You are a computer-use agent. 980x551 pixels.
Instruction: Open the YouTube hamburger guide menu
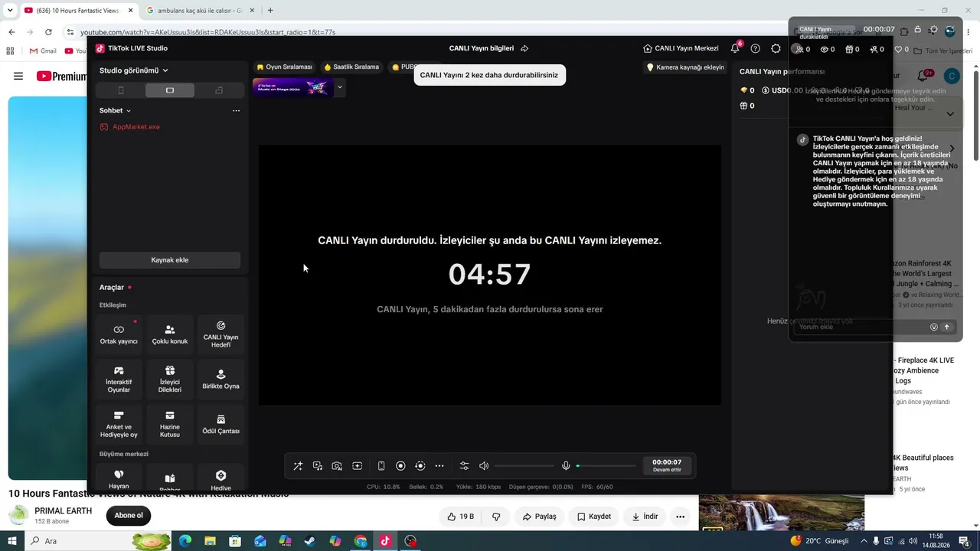[x=18, y=76]
